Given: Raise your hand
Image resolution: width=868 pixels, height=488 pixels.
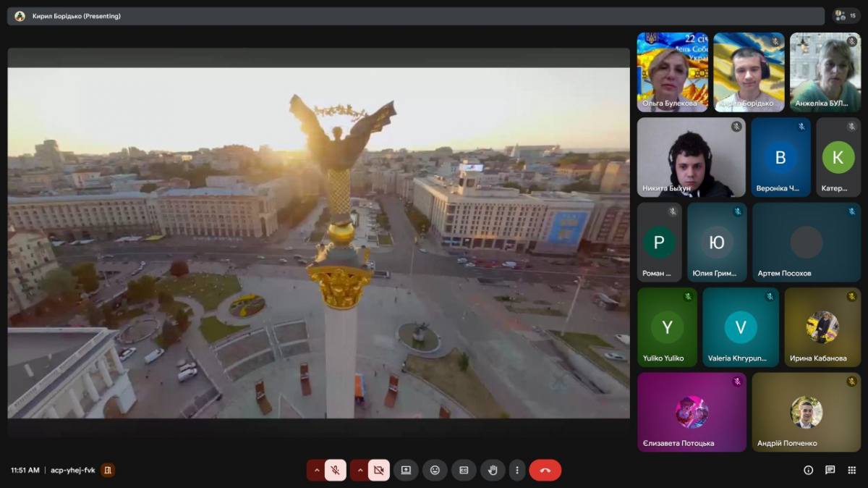Looking at the screenshot, I should click(x=493, y=470).
